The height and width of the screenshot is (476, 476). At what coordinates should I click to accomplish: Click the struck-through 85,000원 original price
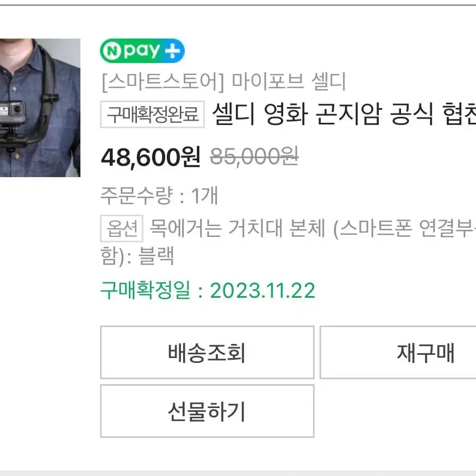254,156
